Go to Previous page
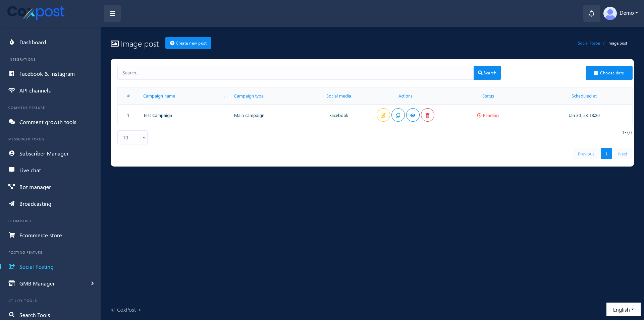Image resolution: width=644 pixels, height=320 pixels. [x=586, y=154]
